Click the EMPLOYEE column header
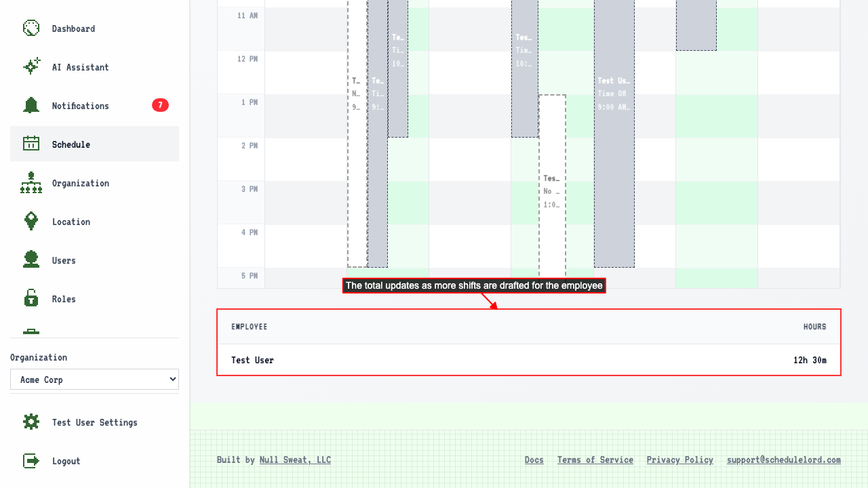This screenshot has height=488, width=868. click(x=250, y=327)
